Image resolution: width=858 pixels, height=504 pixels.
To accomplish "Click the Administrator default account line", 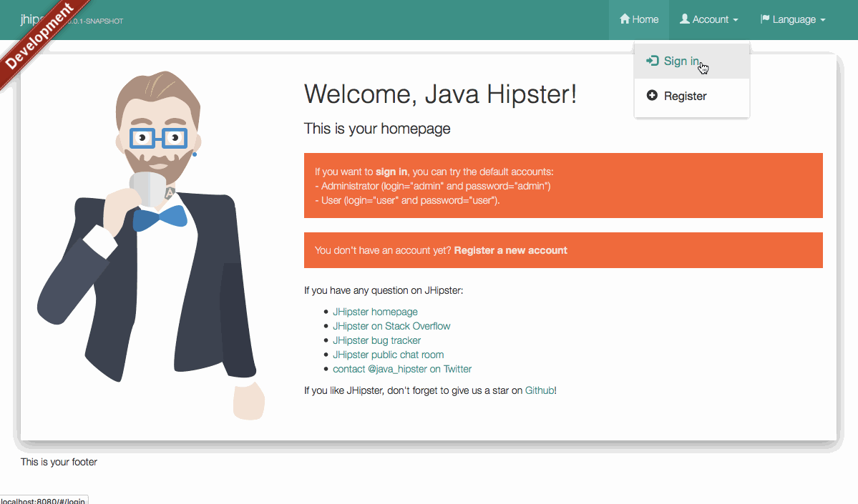I will tap(433, 186).
